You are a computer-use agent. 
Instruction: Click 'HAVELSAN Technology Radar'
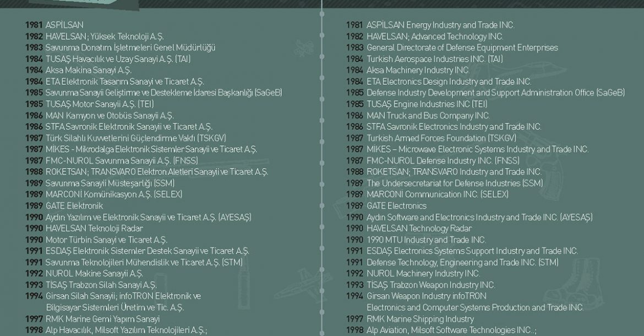coord(419,229)
